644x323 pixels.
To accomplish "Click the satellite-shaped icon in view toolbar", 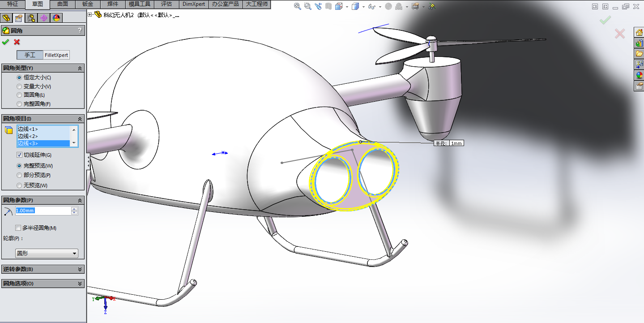I will click(x=431, y=6).
